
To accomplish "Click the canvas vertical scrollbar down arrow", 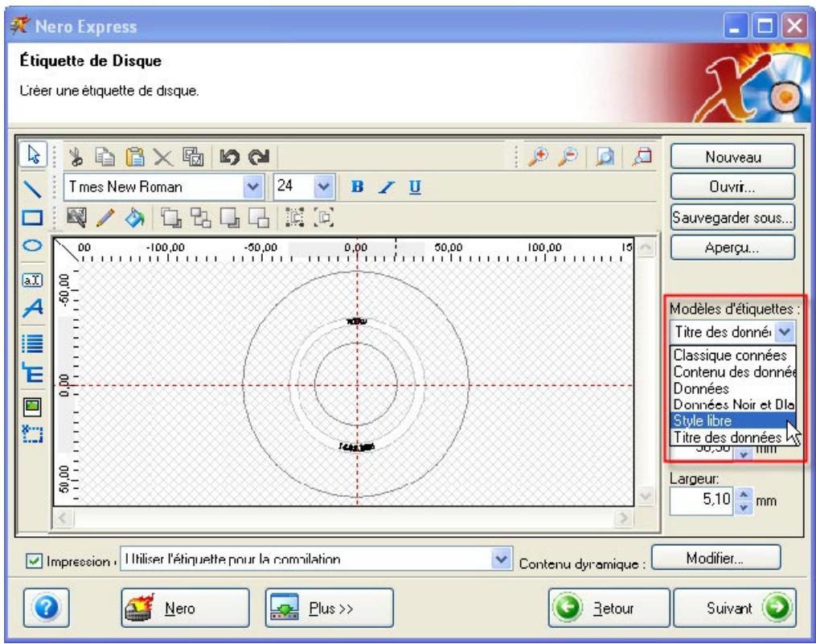I will point(646,495).
